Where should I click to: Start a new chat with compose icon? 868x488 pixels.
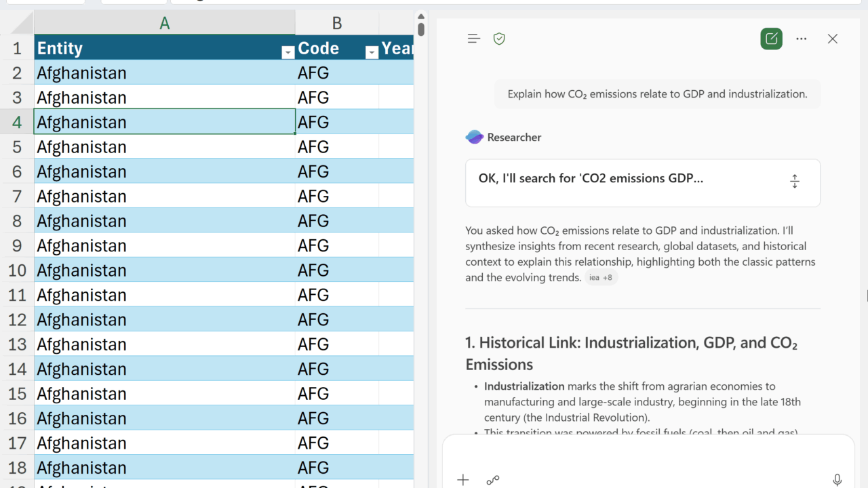click(771, 39)
